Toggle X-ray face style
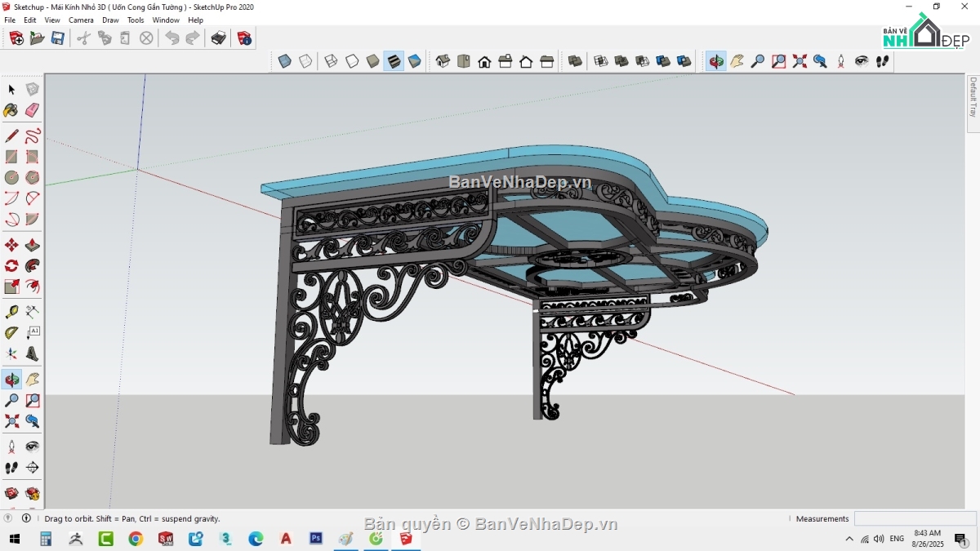This screenshot has height=551, width=980. (283, 60)
